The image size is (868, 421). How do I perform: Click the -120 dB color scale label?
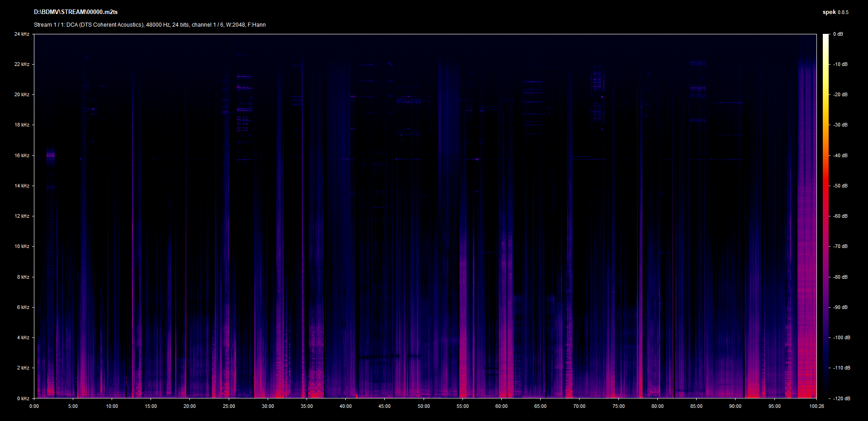tap(841, 398)
